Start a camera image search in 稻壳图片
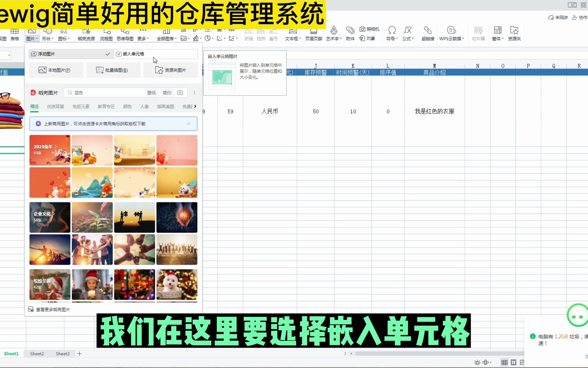588x368 pixels. 180,92
